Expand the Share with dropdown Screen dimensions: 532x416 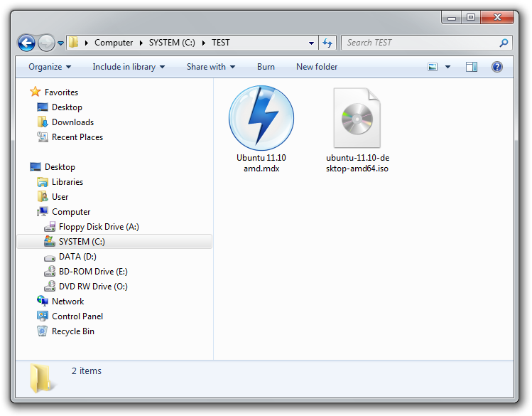point(211,67)
